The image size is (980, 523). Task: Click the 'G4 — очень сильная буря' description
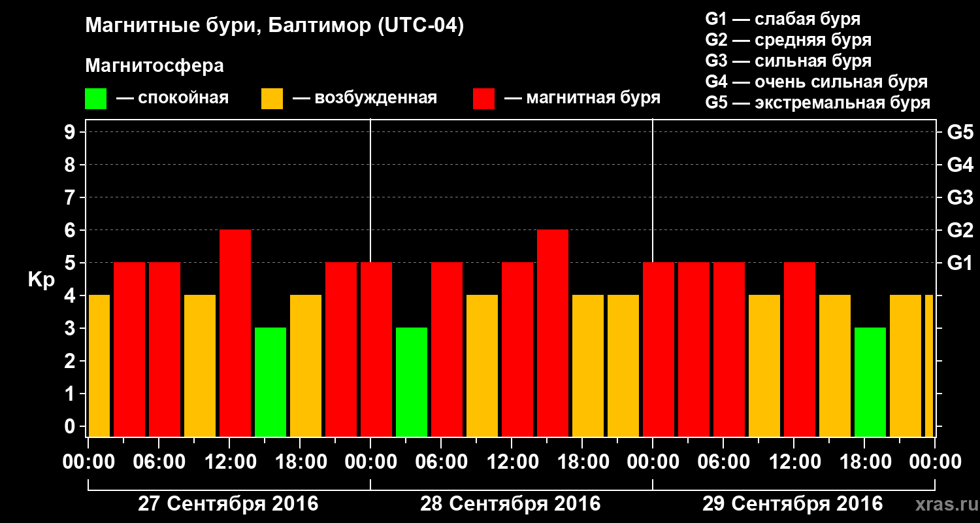[x=817, y=82]
